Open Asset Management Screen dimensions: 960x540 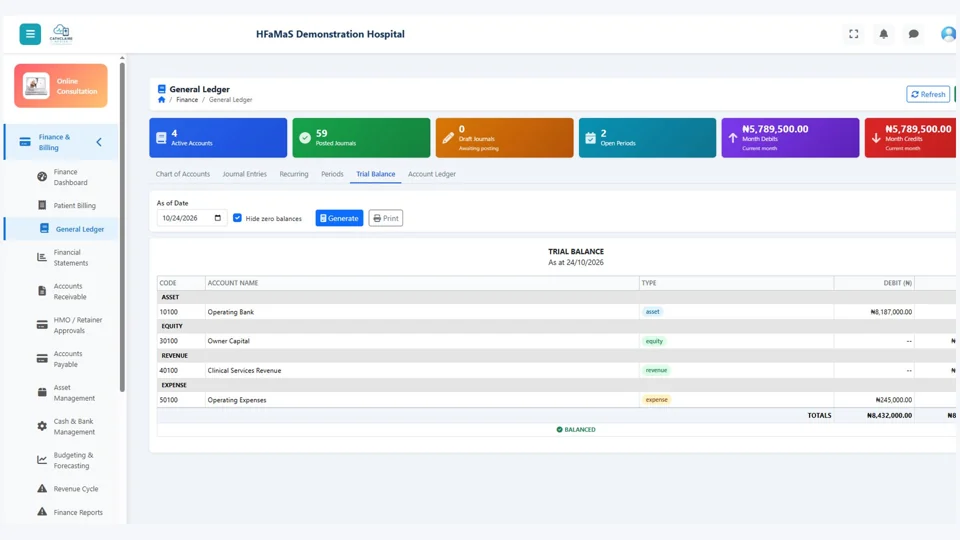(73, 392)
